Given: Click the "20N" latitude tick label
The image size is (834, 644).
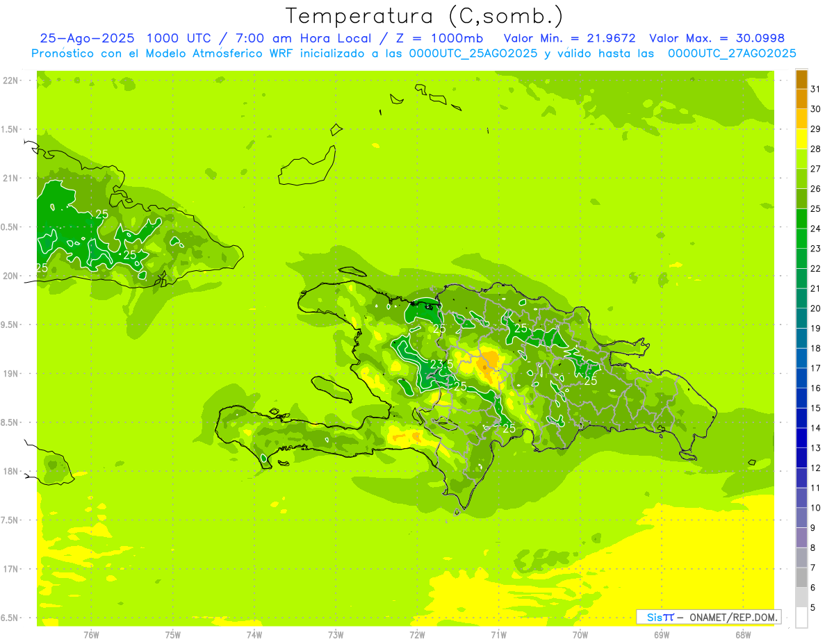Looking at the screenshot, I should tap(10, 276).
